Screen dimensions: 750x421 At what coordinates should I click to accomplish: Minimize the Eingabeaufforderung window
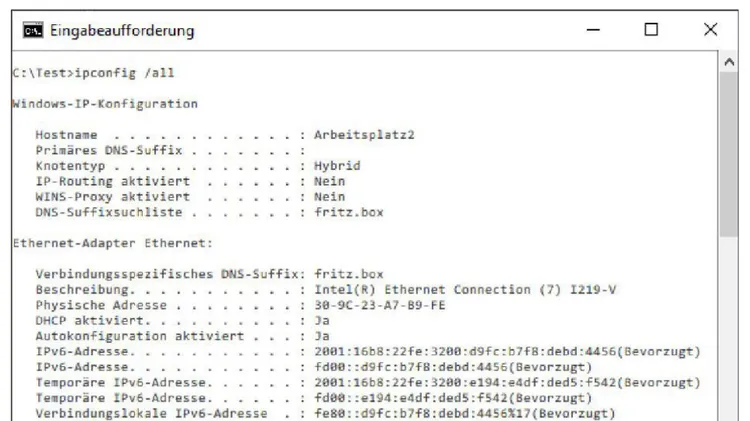(x=593, y=30)
